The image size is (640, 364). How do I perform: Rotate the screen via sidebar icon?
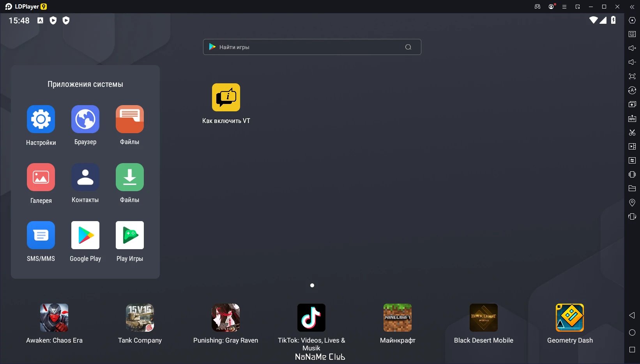click(x=632, y=216)
